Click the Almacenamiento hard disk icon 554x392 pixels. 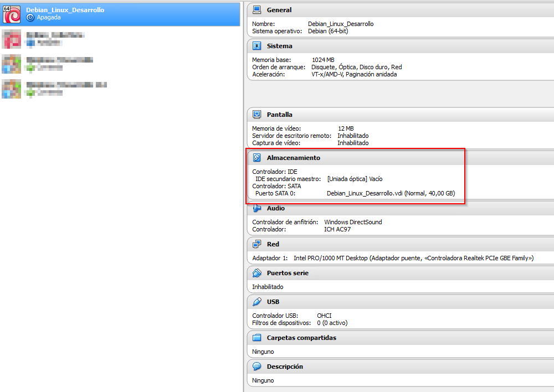pos(257,158)
